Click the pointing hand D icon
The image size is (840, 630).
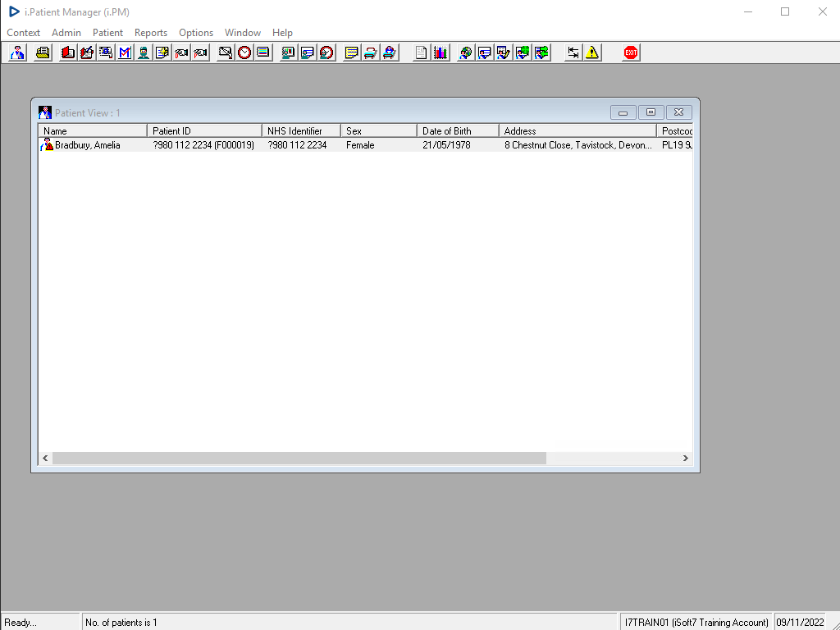181,52
